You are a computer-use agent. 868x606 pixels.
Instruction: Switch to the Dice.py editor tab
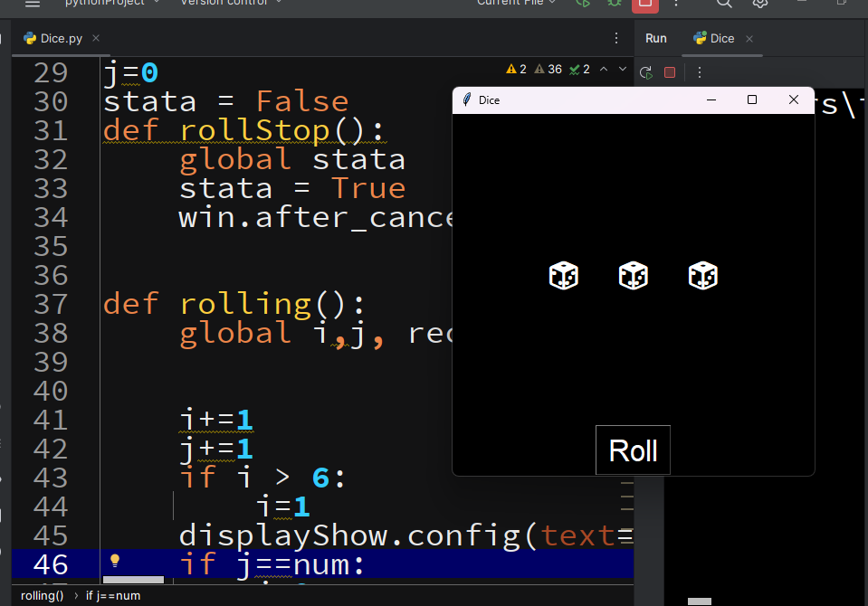(x=59, y=38)
